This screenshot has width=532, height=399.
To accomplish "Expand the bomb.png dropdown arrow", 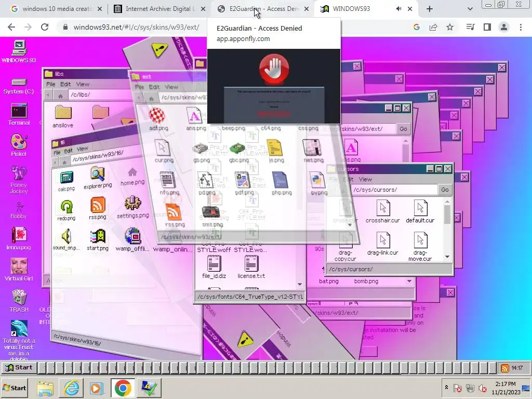I will point(409,281).
